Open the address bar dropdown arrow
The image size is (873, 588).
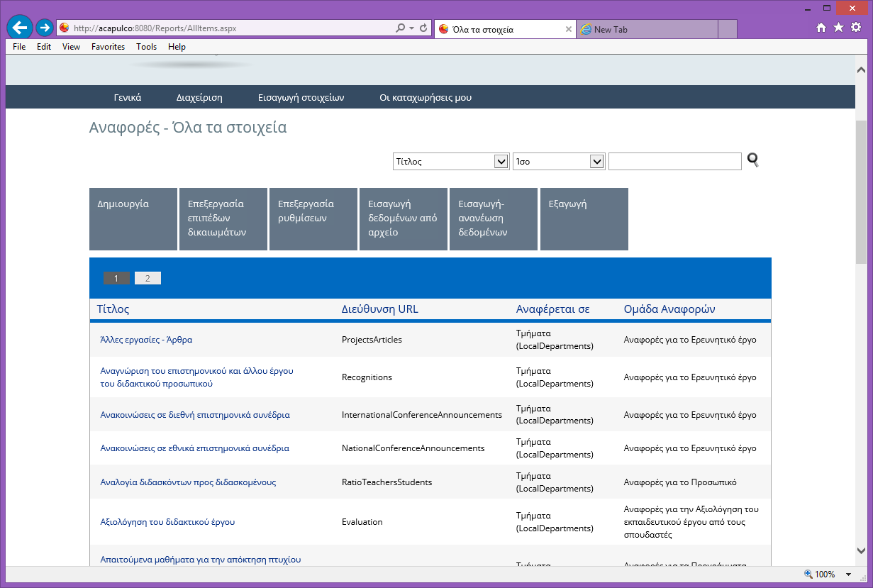point(411,28)
